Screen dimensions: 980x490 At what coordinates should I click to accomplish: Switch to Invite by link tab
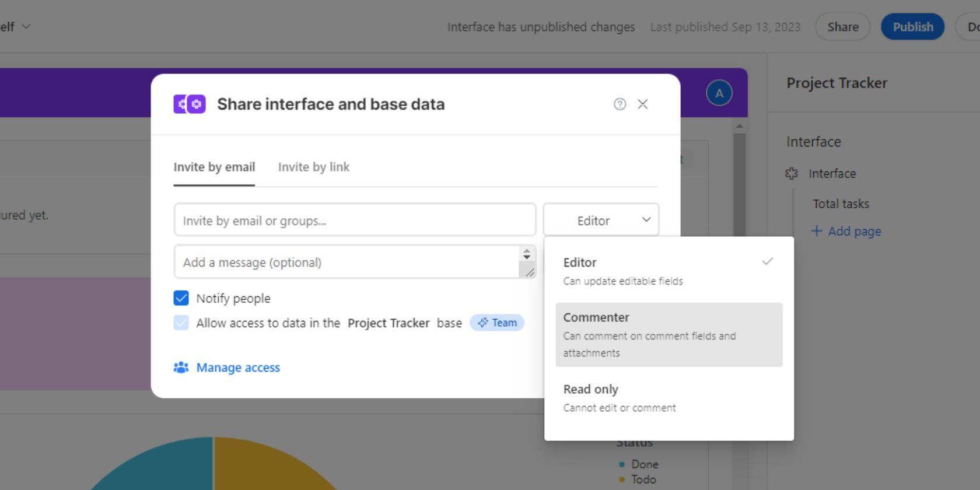pos(313,167)
